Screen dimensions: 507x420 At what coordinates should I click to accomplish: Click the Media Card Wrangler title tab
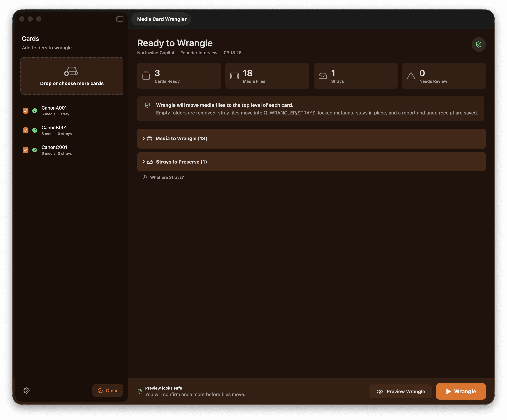[x=162, y=19]
